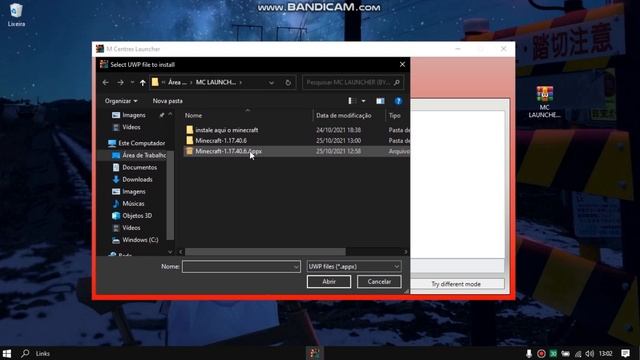Viewport: 640px width, 360px height.
Task: Click the Cancelar button
Action: pos(379,282)
